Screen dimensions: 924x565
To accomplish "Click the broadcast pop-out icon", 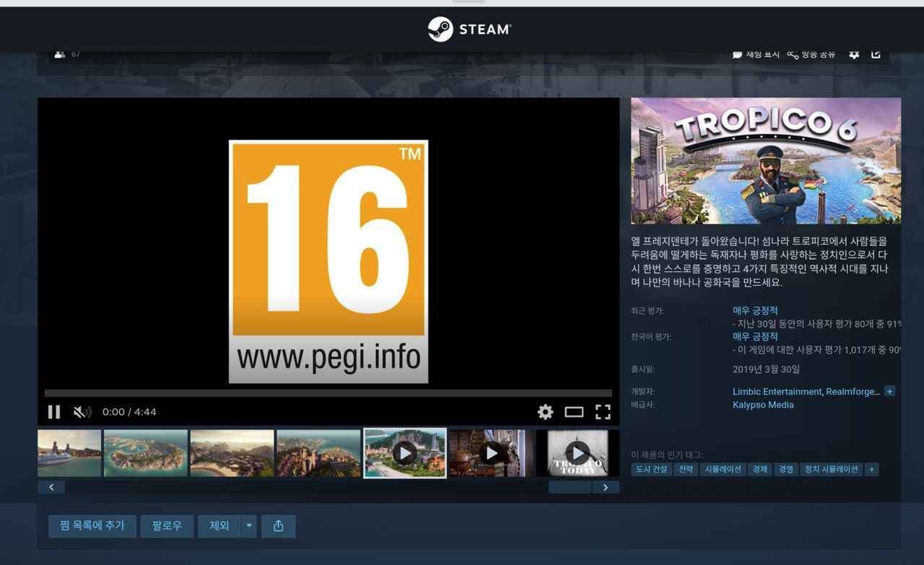I will click(x=876, y=54).
